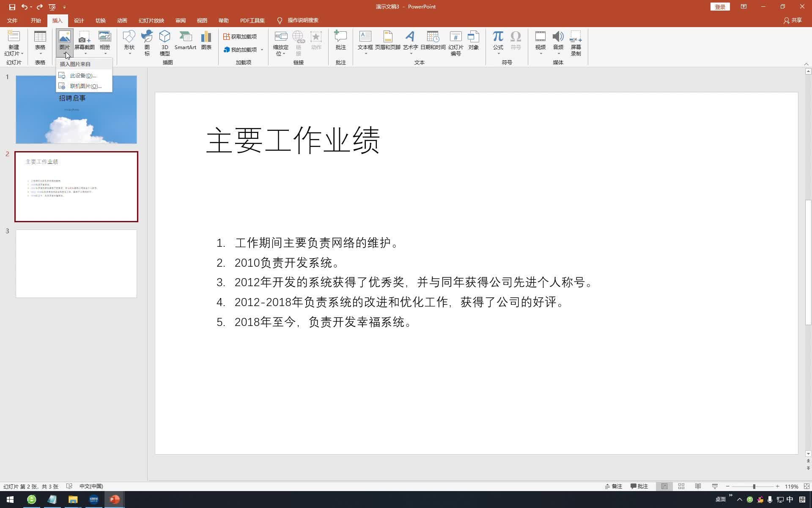The image size is (812, 508).
Task: Insert a Text Box (文本框)
Action: pos(365,43)
